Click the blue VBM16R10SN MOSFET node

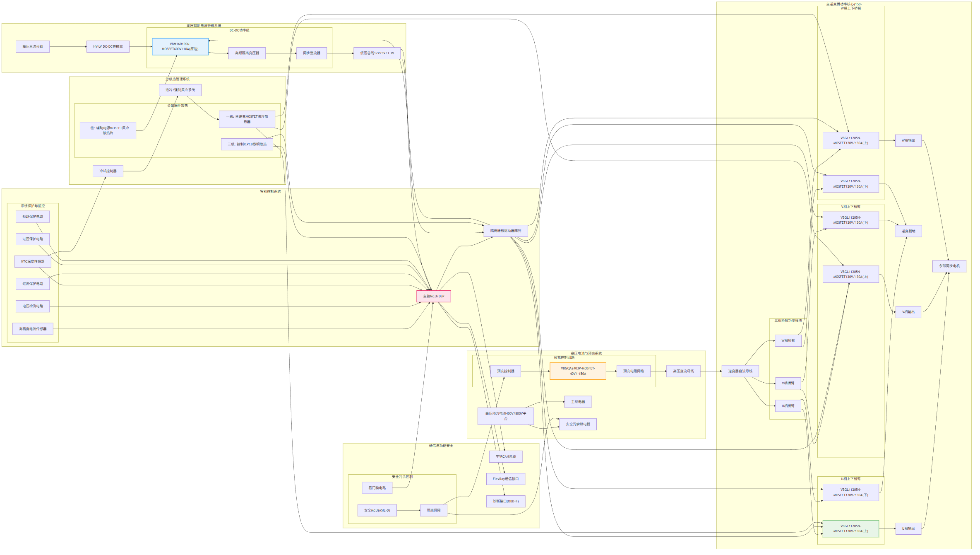tap(180, 46)
